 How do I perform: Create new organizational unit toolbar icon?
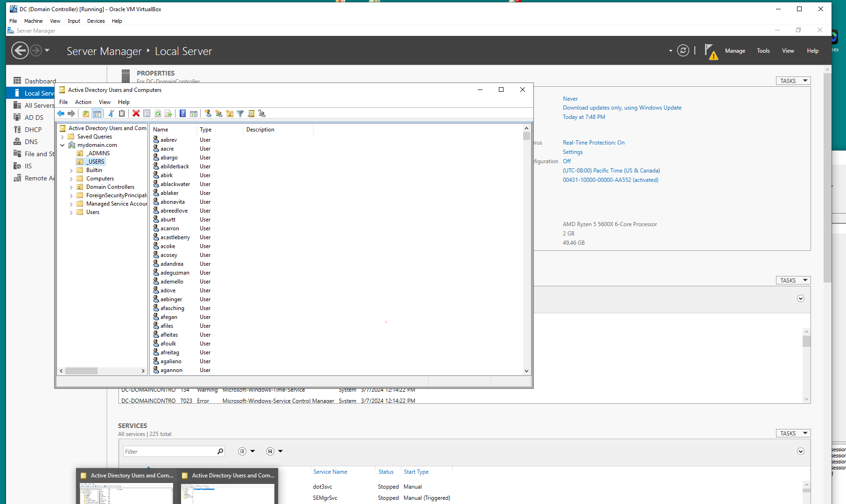(230, 113)
